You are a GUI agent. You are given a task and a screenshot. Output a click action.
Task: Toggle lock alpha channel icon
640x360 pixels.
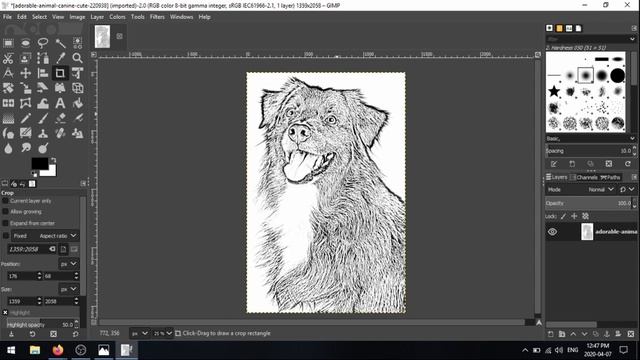pyautogui.click(x=585, y=216)
